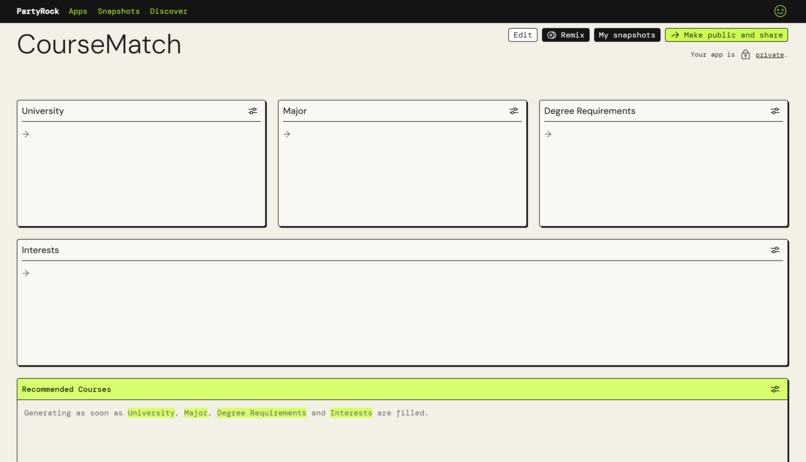
Task: Open settings icon on Major widget
Action: coord(514,111)
